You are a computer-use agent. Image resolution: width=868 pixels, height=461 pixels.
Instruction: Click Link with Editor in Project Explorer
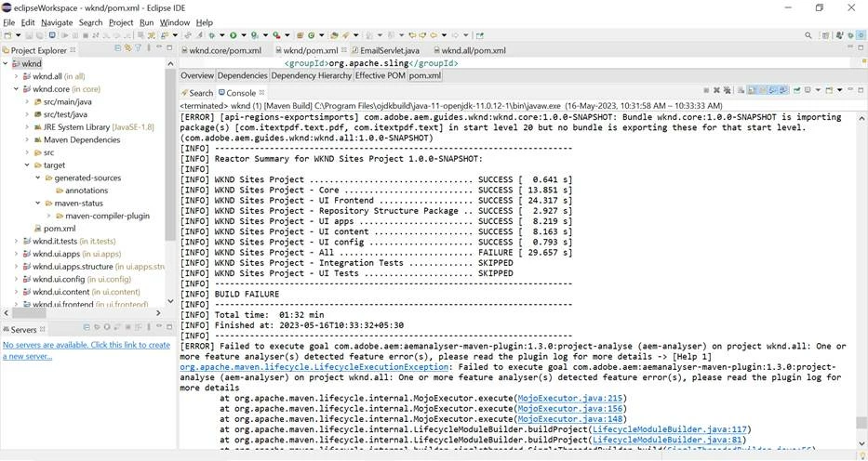pos(127,48)
